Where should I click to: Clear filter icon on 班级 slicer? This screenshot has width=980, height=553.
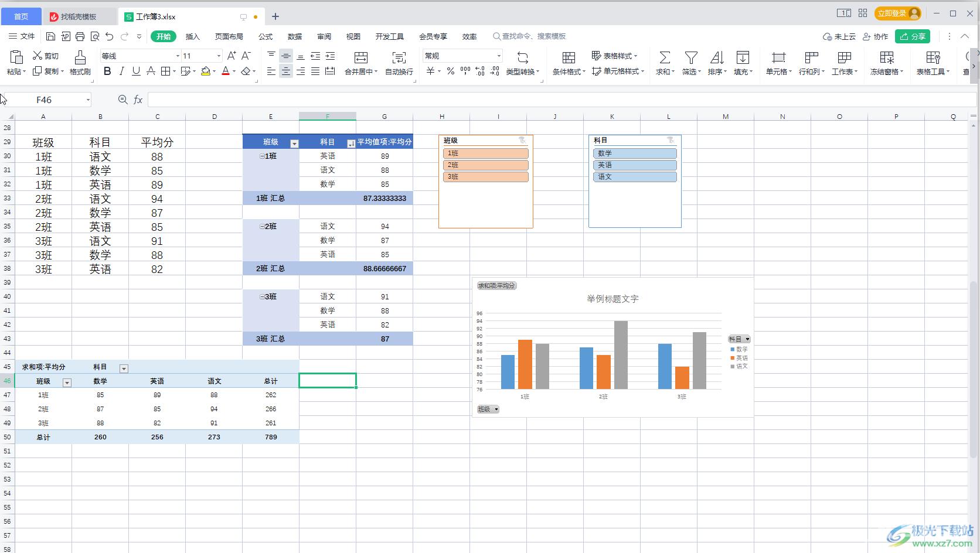tap(522, 140)
